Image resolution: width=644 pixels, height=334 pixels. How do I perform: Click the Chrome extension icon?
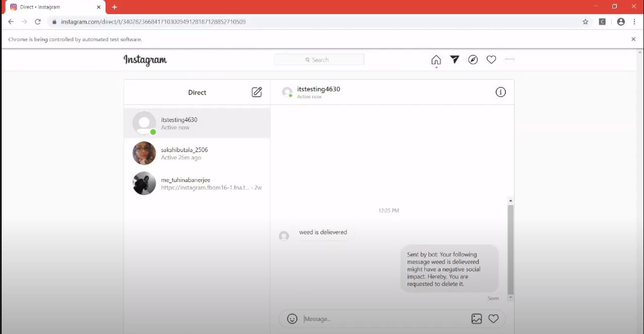[602, 22]
